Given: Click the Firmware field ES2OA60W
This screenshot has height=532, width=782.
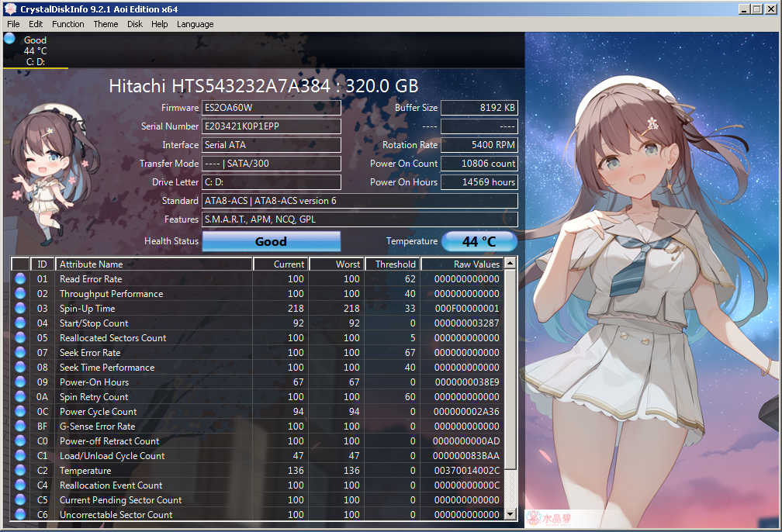Looking at the screenshot, I should point(272,108).
